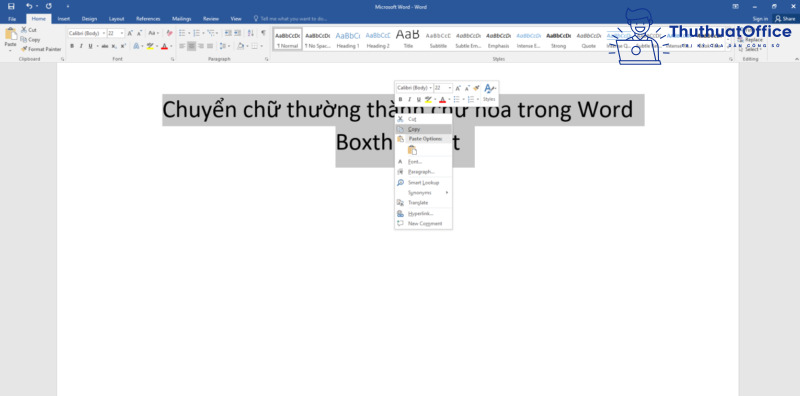Switch to the Insert tab

pos(64,19)
